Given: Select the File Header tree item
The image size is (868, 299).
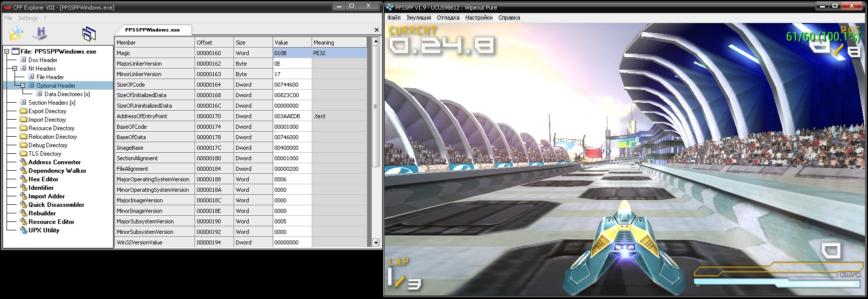Looking at the screenshot, I should 50,77.
